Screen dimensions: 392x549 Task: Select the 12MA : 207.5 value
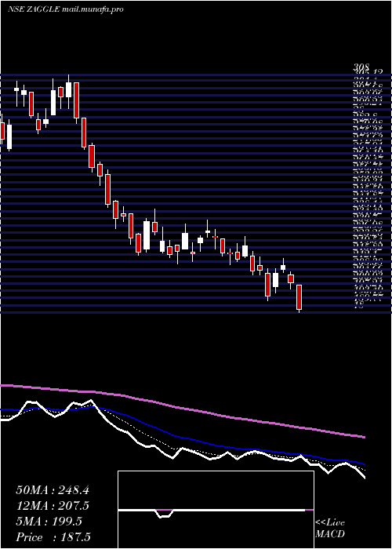click(x=53, y=506)
